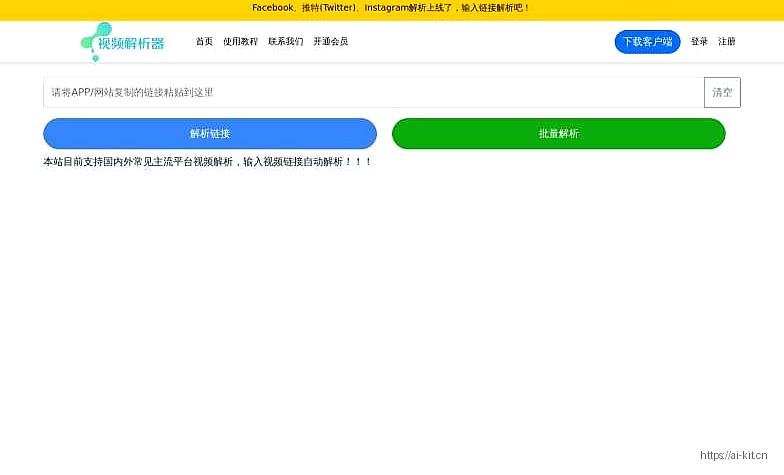Click the 本站目前支持 support notice text
Viewport: 784px width, 475px height.
[x=207, y=161]
